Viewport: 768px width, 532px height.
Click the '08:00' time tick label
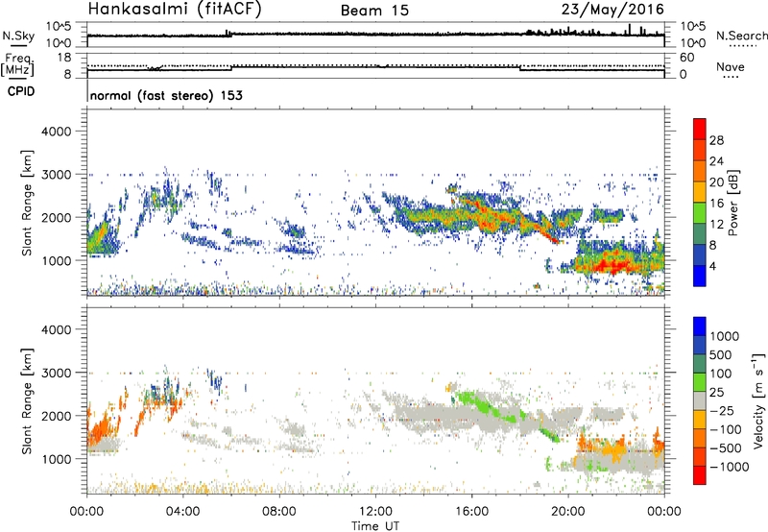tap(279, 512)
